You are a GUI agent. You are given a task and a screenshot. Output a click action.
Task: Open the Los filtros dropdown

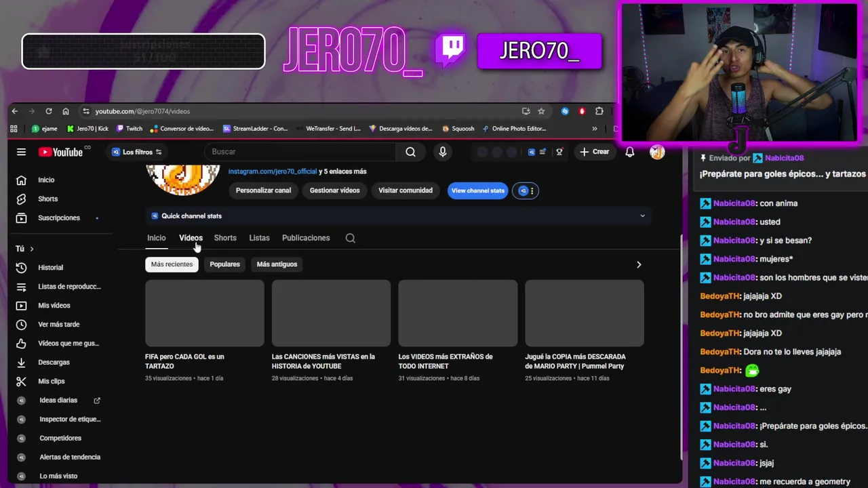(x=137, y=152)
